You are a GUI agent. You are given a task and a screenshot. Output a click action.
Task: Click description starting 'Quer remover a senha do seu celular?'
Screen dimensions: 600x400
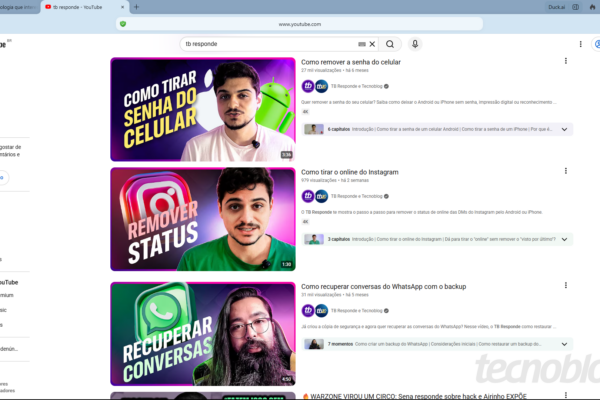[x=429, y=102]
